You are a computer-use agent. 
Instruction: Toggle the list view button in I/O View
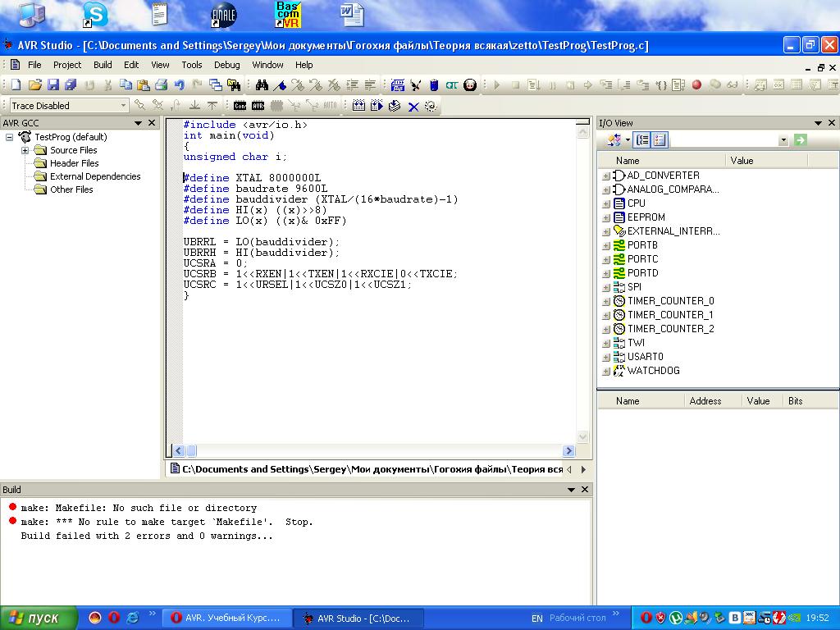[660, 140]
